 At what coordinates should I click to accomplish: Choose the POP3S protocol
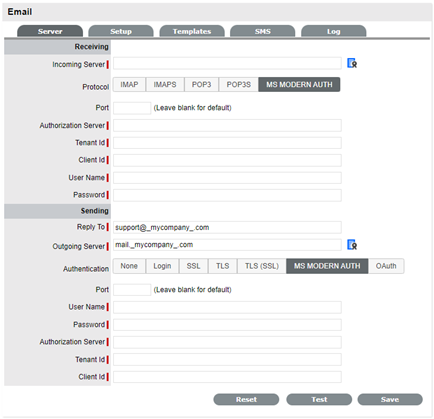point(239,85)
